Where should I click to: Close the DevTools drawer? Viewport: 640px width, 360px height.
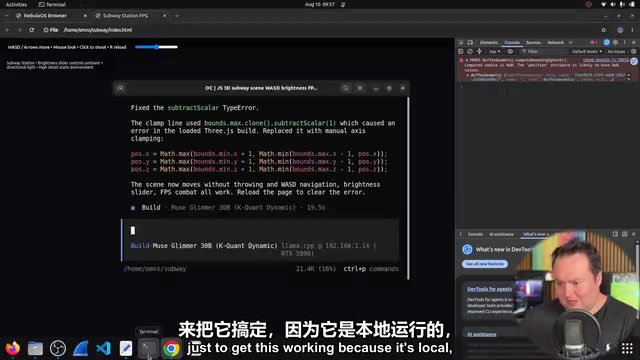point(633,234)
